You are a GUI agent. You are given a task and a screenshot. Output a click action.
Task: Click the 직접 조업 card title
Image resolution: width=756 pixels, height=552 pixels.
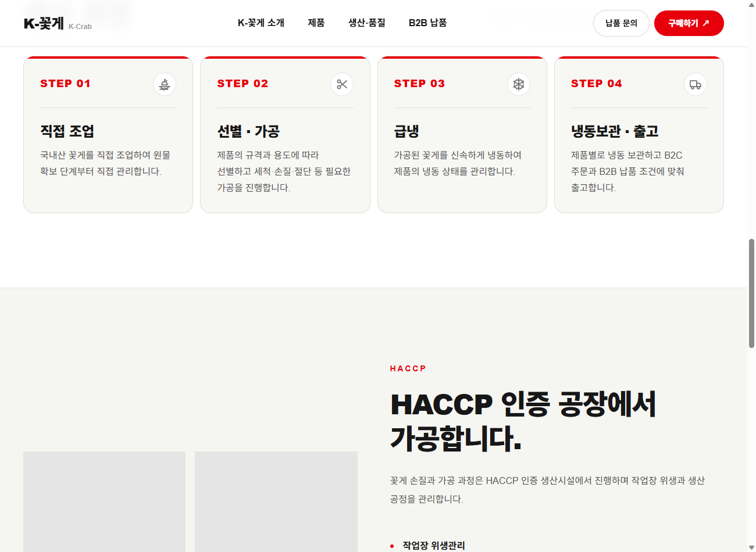[67, 131]
